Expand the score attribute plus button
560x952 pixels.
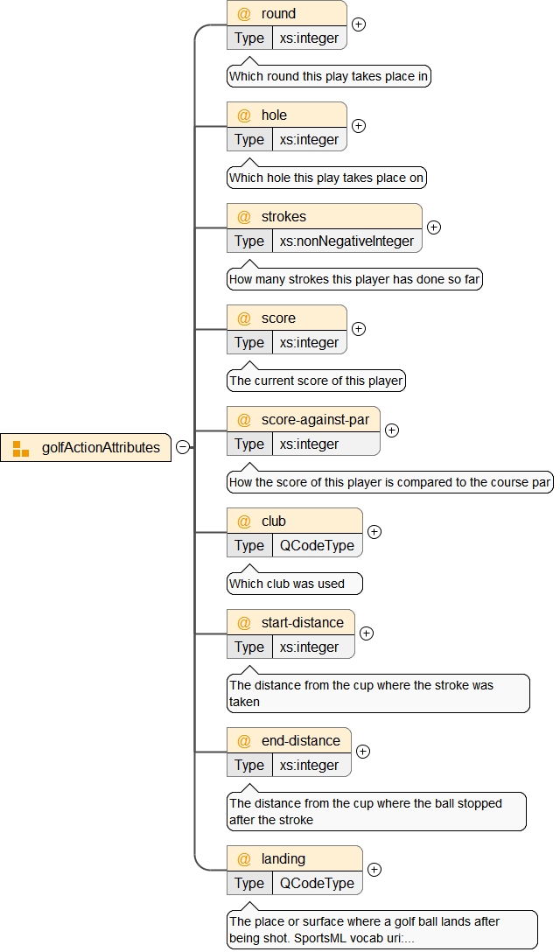coord(358,329)
